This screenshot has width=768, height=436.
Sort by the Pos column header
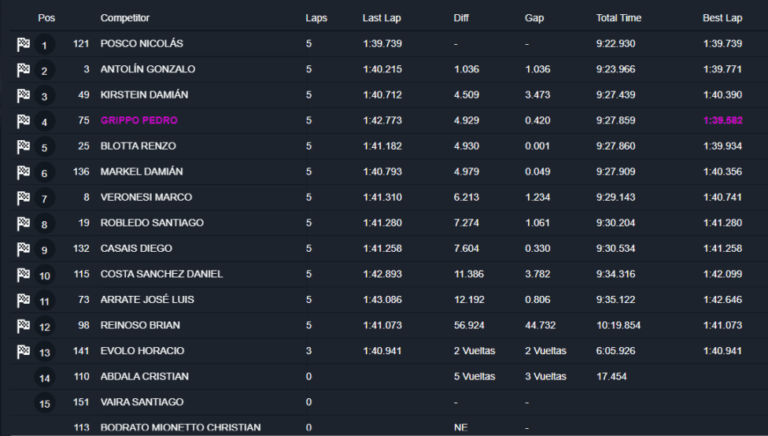(x=47, y=18)
